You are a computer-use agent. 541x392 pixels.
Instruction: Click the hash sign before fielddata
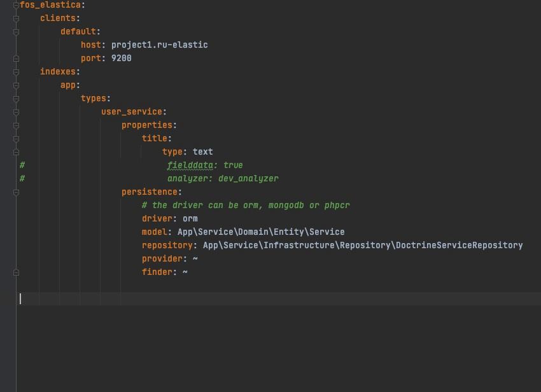(22, 165)
